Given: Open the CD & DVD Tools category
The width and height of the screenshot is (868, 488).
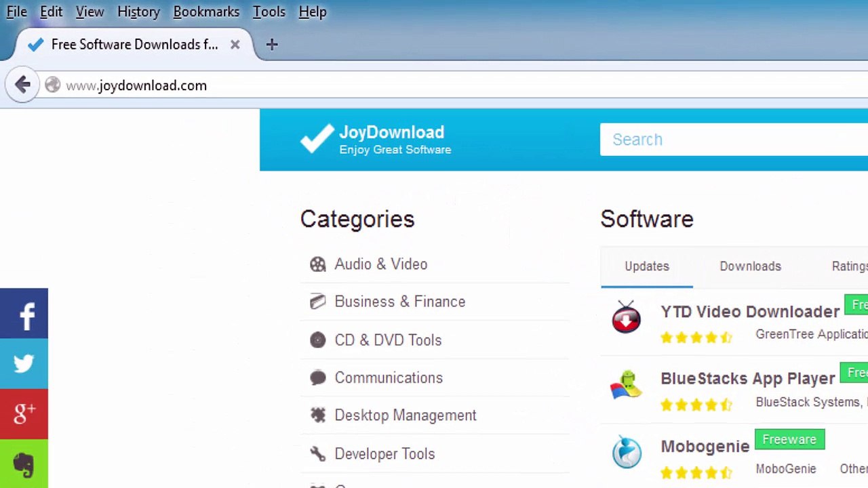Looking at the screenshot, I should tap(388, 340).
